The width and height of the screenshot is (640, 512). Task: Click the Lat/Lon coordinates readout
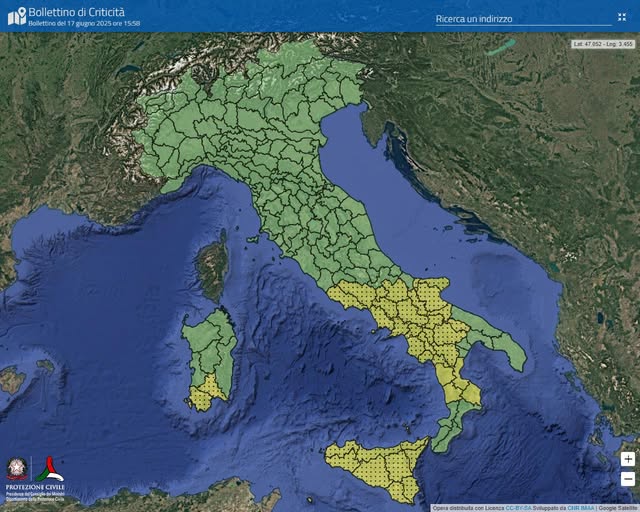coord(602,44)
